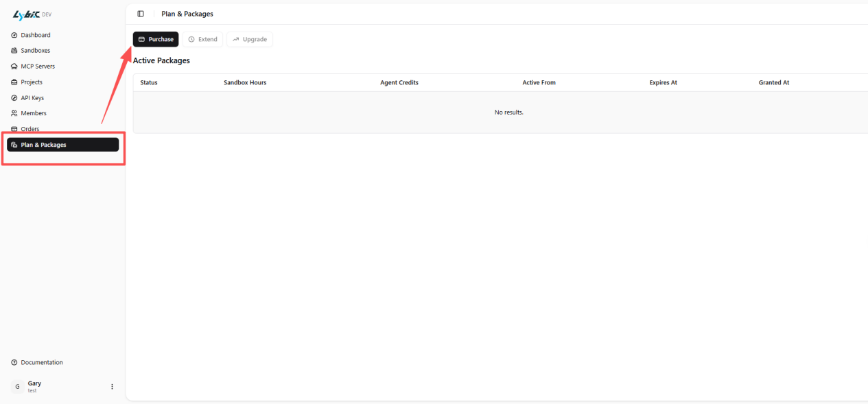Click the Expires At column header
This screenshot has height=404, width=868.
(664, 83)
